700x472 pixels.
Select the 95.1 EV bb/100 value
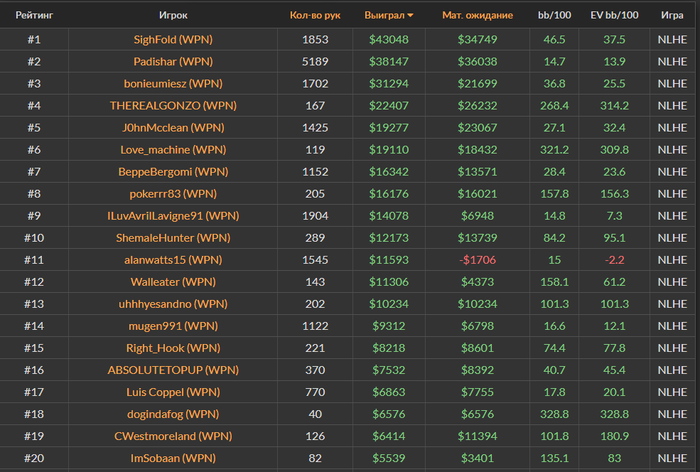pyautogui.click(x=614, y=238)
